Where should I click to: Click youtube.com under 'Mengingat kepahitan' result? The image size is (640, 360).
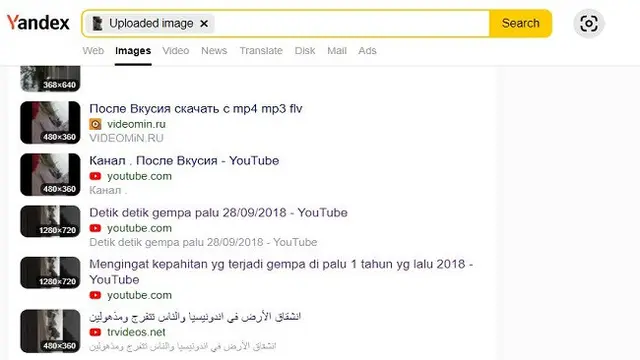tap(139, 295)
